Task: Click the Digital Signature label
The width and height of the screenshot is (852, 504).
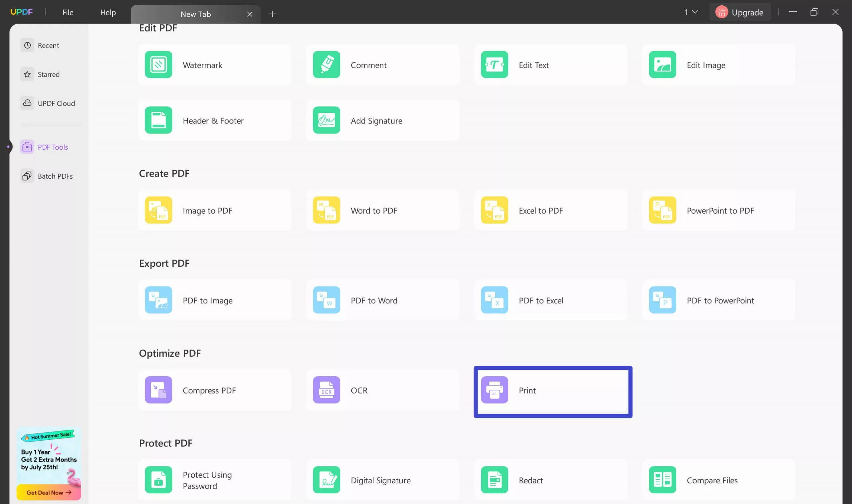Action: tap(380, 480)
